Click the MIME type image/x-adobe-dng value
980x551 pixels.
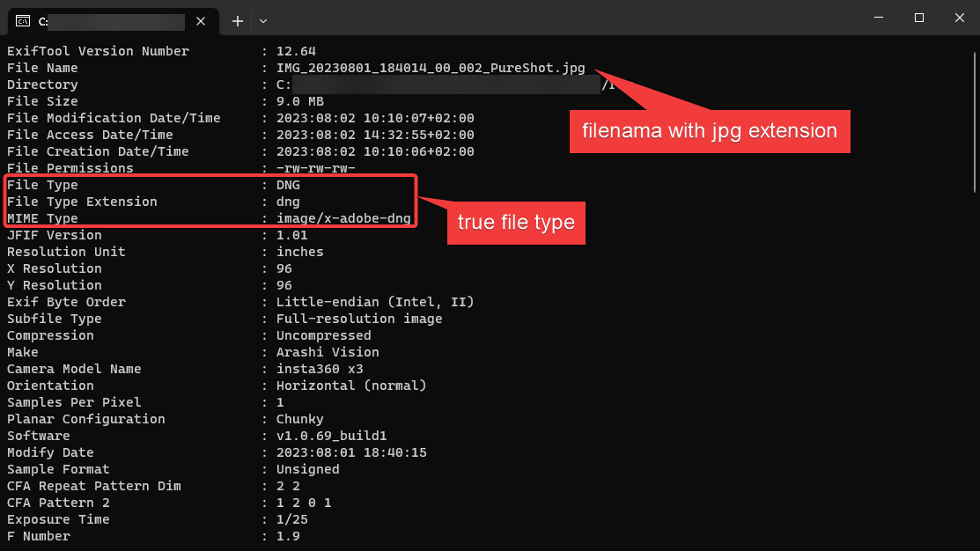coord(343,218)
